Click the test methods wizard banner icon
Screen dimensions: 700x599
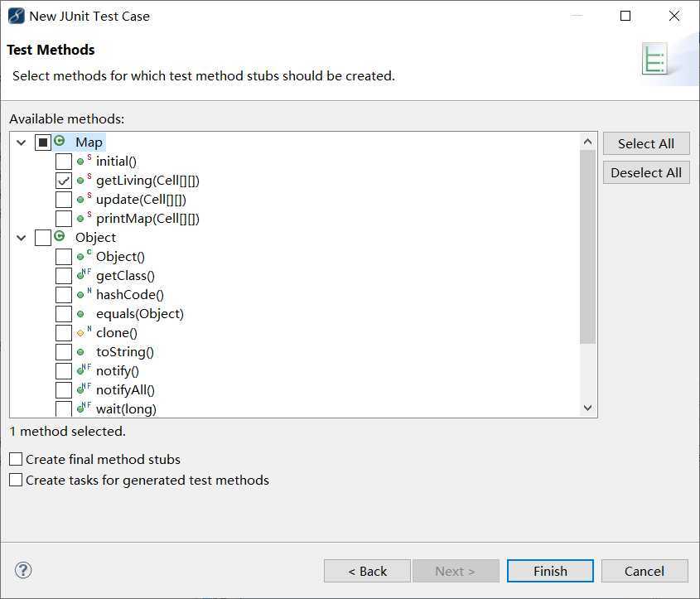654,59
